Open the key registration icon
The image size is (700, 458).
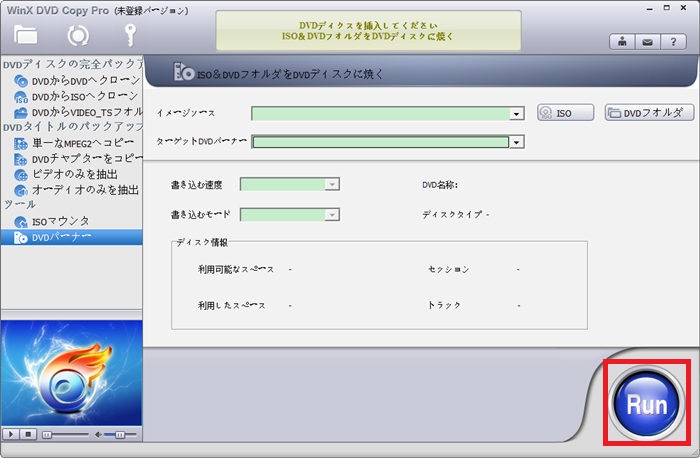point(129,35)
